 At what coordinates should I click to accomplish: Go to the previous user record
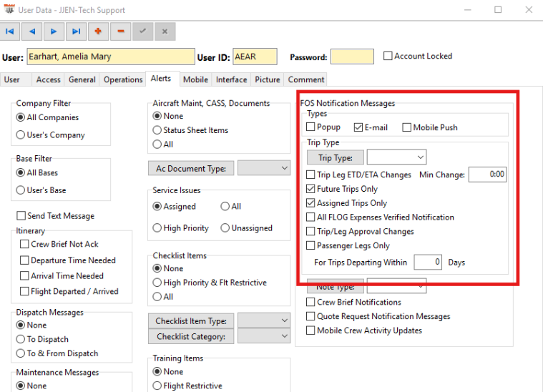tap(31, 31)
